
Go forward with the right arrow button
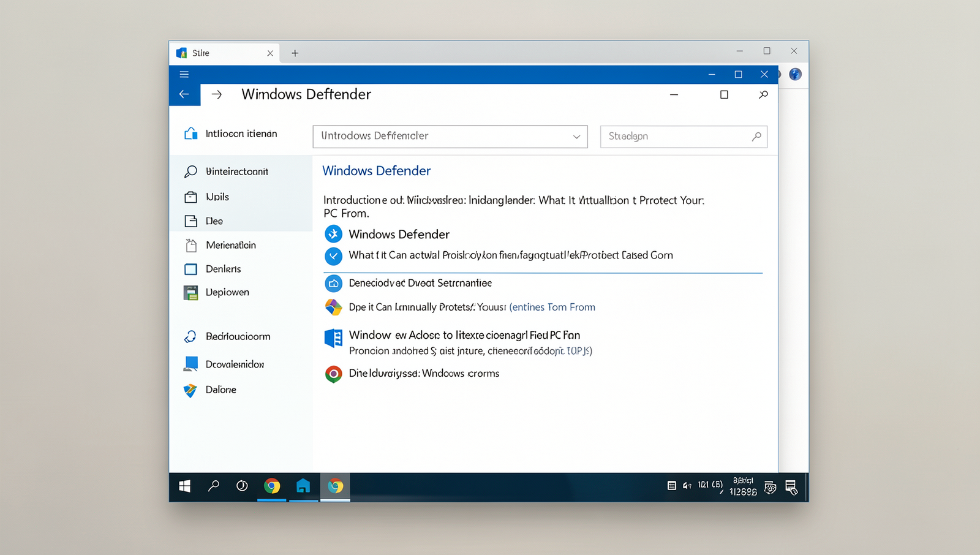pos(217,94)
